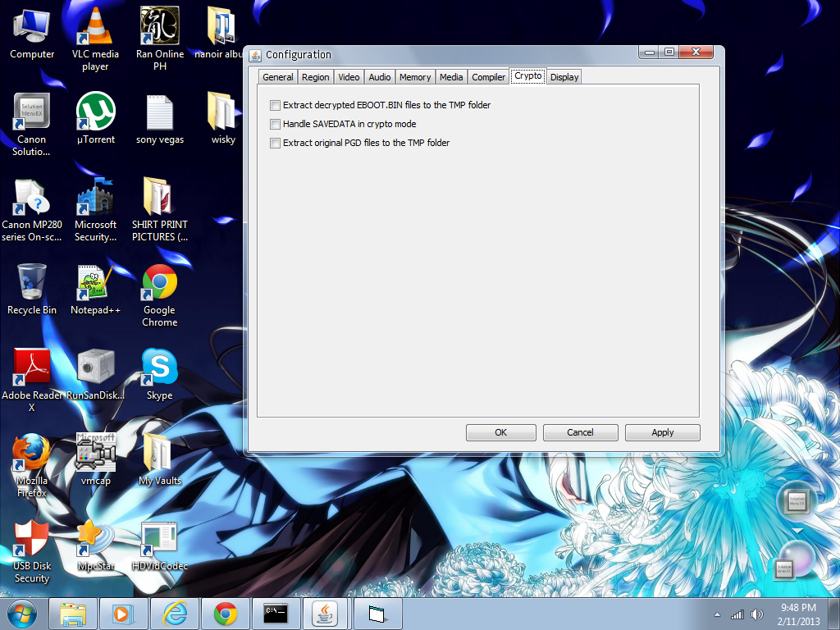Select the Notepad++ shortcut
The image size is (840, 630).
coord(95,290)
